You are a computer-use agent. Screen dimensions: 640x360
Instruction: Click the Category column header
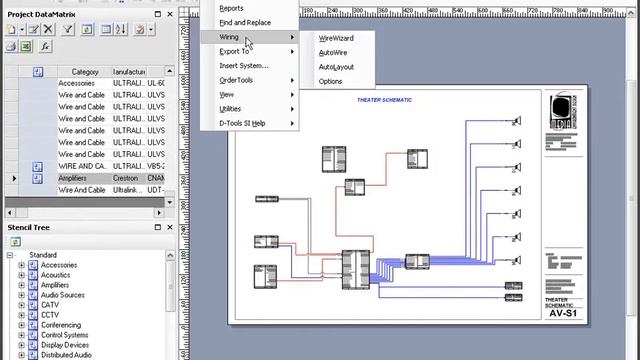click(84, 72)
